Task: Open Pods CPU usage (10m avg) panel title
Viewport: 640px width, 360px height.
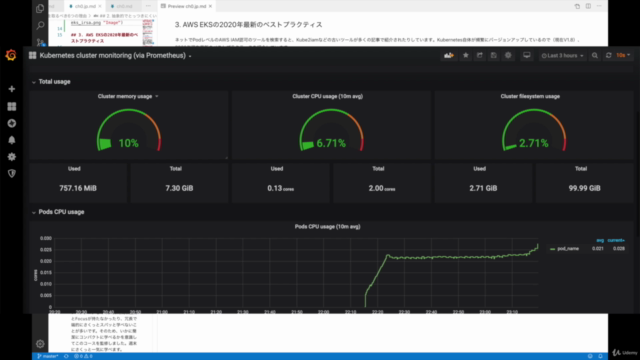Action: pos(327,227)
